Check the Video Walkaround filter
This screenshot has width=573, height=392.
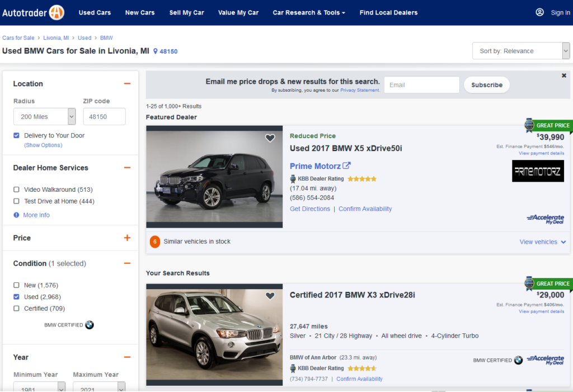click(x=16, y=190)
